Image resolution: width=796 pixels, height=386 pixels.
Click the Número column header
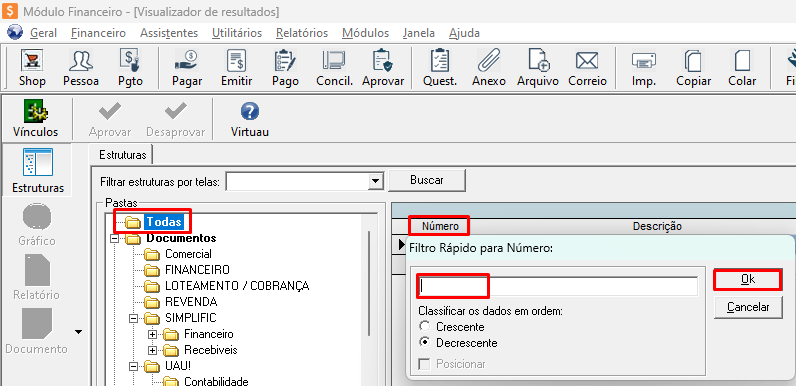click(440, 226)
